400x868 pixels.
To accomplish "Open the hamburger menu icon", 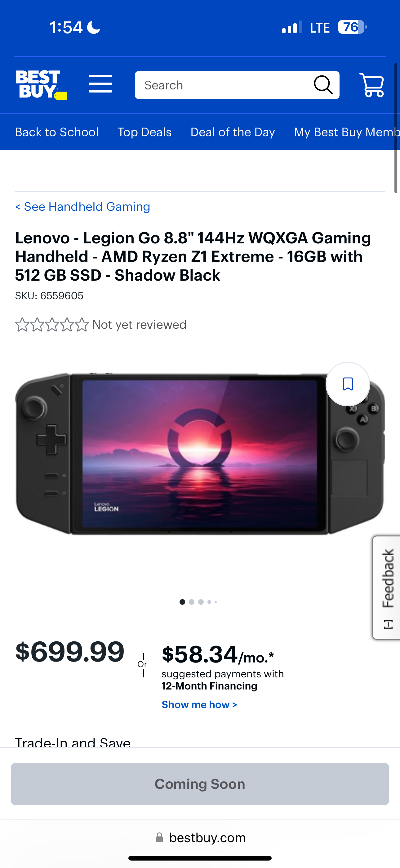I will click(x=100, y=84).
